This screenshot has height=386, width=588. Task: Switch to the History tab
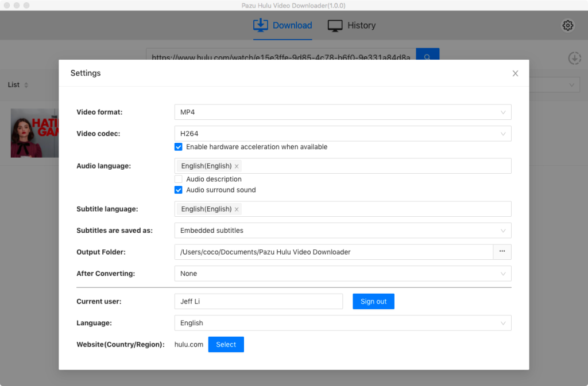(x=352, y=25)
